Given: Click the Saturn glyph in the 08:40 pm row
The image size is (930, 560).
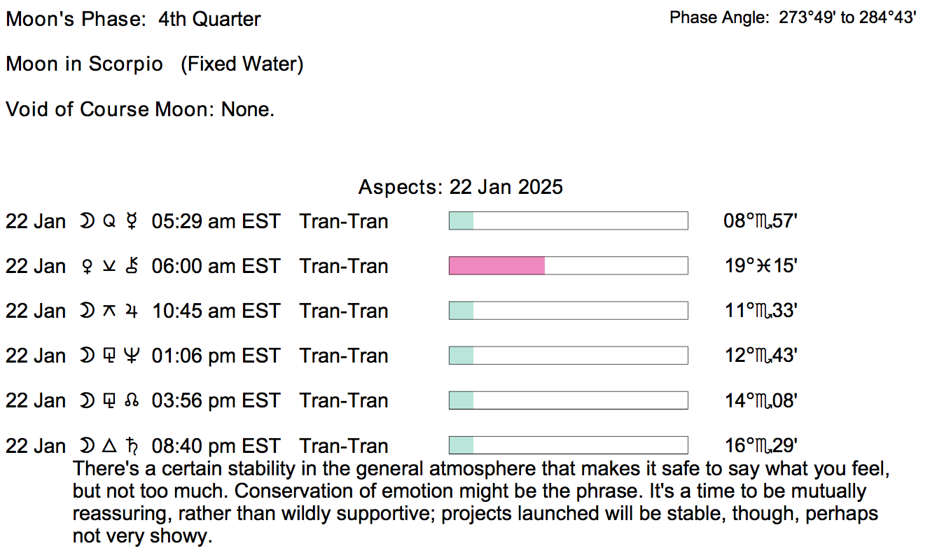Looking at the screenshot, I should (x=130, y=446).
